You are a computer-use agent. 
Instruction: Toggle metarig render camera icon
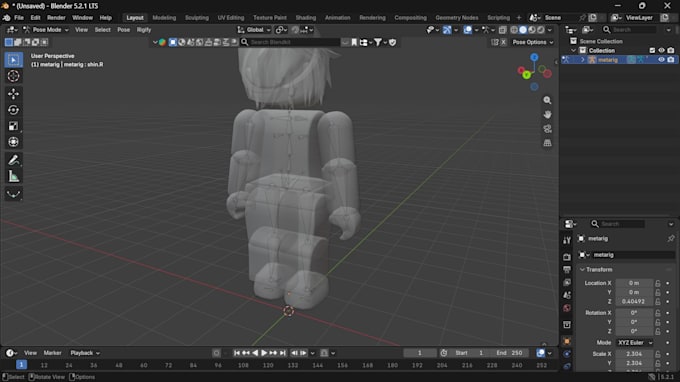[670, 60]
